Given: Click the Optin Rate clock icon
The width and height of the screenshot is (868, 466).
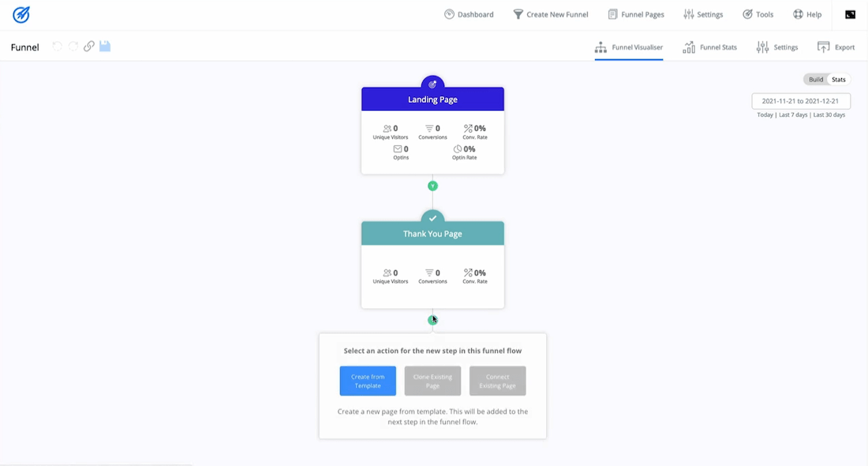Looking at the screenshot, I should pos(457,148).
